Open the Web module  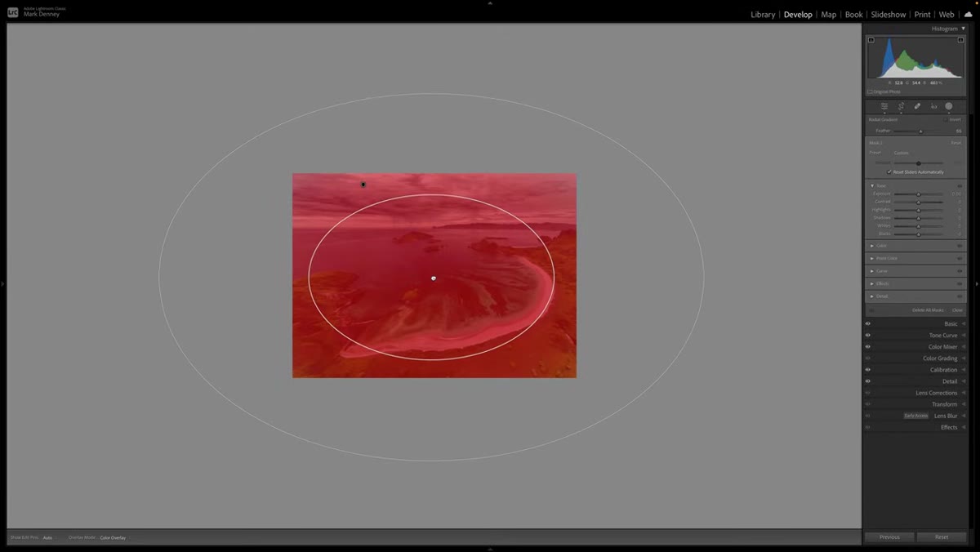click(x=947, y=15)
